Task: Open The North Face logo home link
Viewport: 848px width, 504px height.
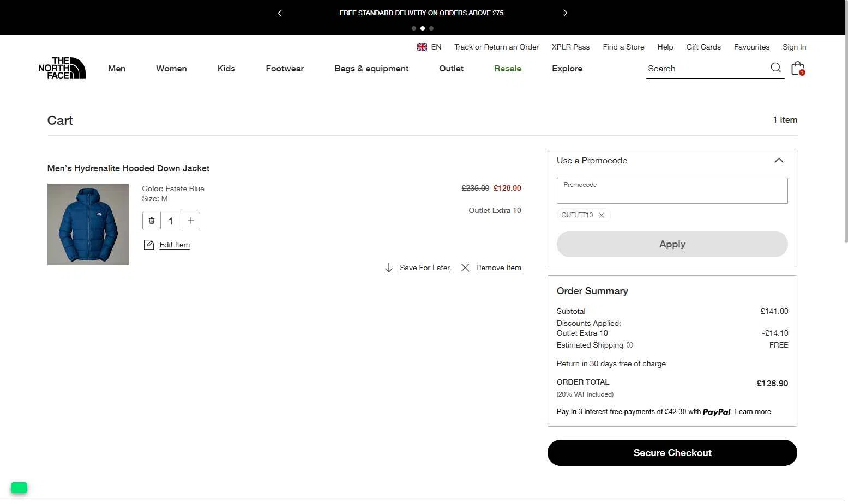Action: [x=62, y=68]
